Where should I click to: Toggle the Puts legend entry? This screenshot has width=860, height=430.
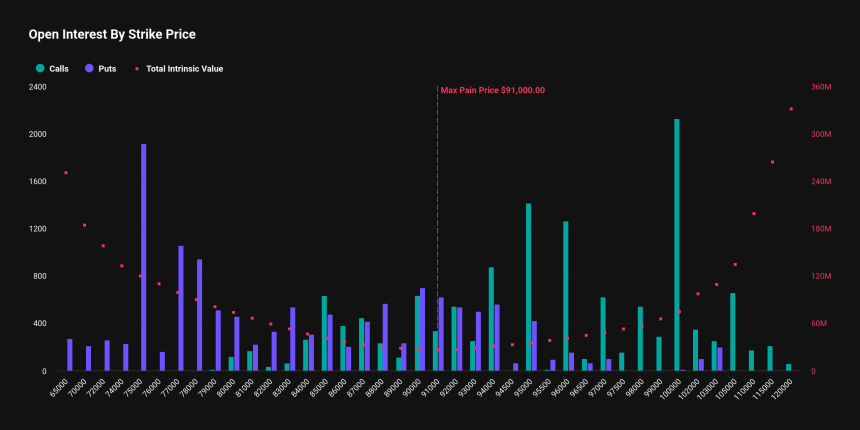point(100,69)
